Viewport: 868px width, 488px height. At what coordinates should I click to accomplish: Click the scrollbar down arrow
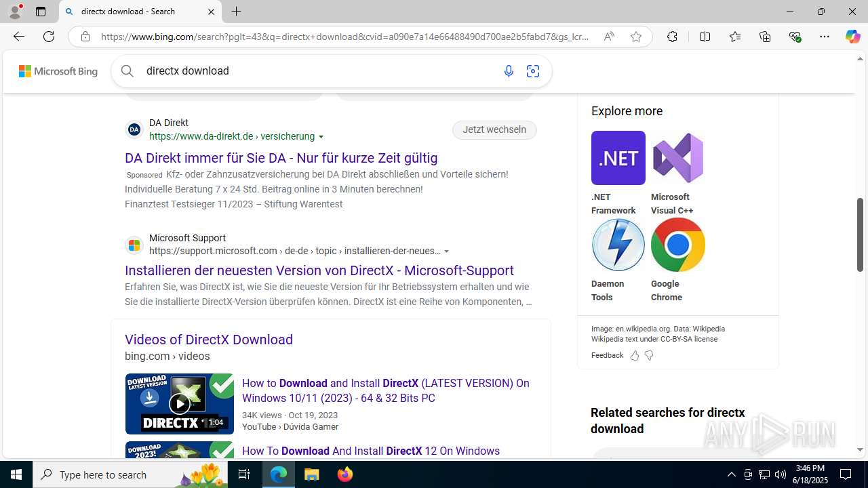point(860,449)
